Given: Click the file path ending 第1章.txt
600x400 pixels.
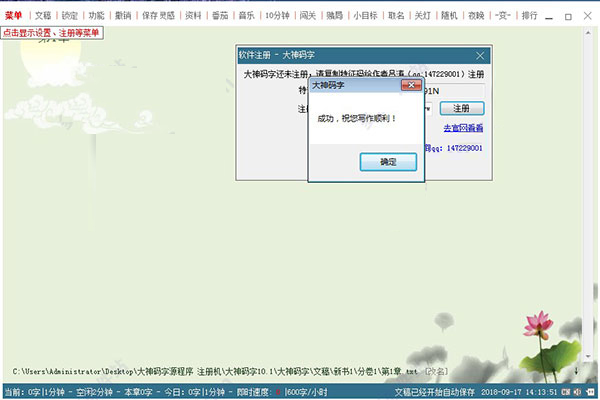Looking at the screenshot, I should (215, 371).
